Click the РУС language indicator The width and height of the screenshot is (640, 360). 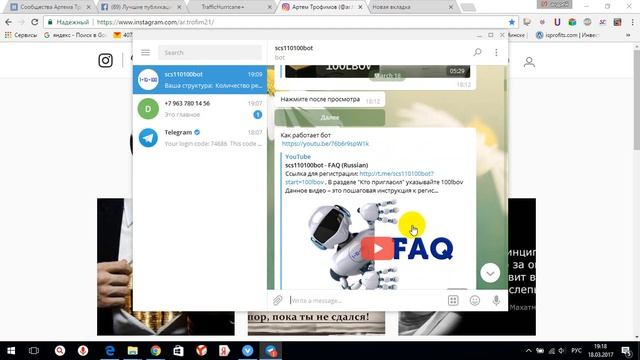click(576, 351)
